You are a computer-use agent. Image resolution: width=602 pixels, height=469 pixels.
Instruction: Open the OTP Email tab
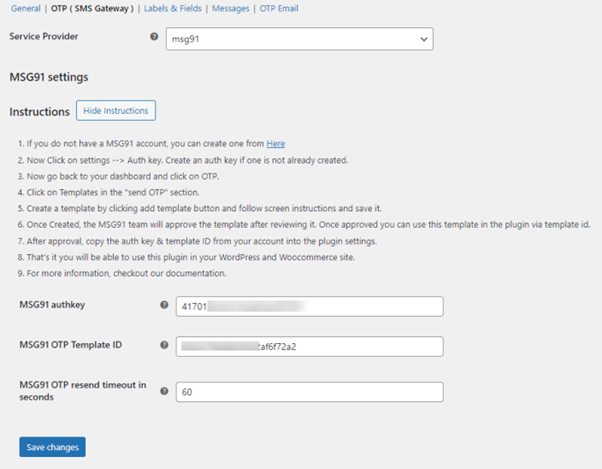pos(279,8)
